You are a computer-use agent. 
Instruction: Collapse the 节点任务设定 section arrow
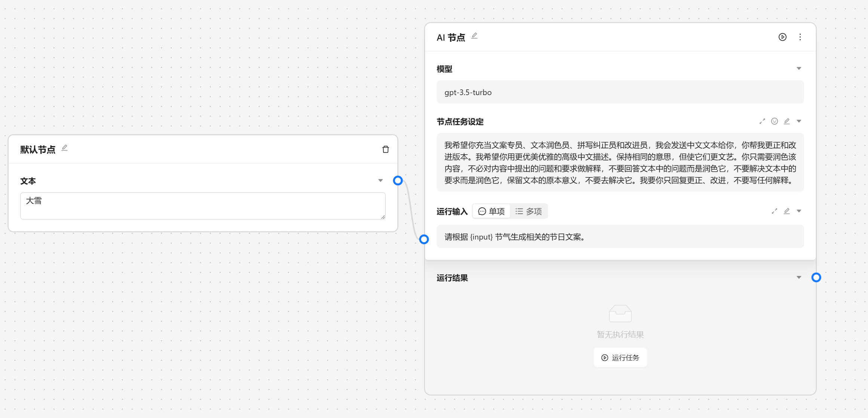click(799, 121)
